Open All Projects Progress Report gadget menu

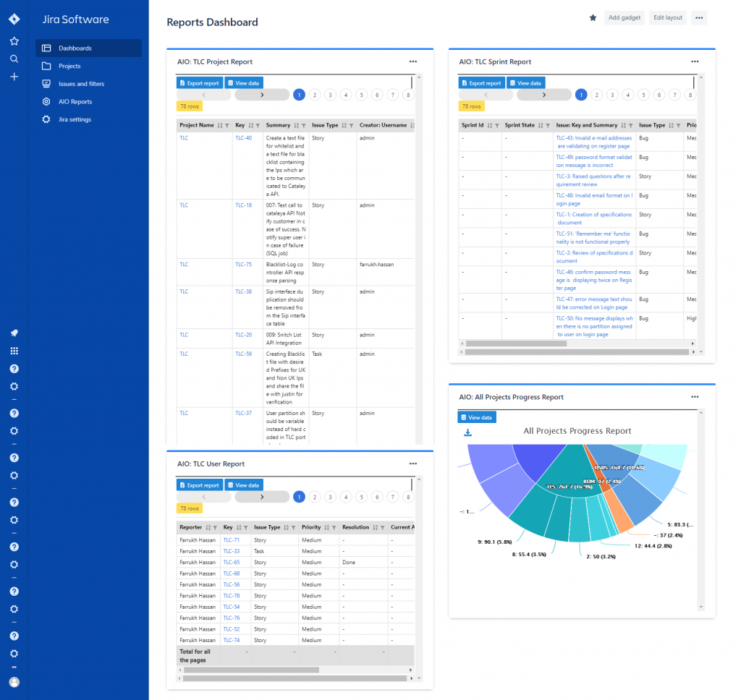click(695, 397)
